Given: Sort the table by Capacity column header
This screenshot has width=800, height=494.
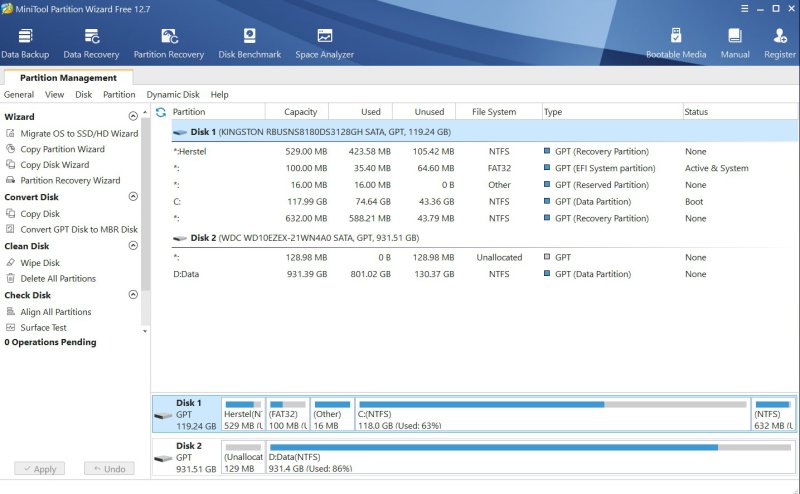Looking at the screenshot, I should coord(300,112).
